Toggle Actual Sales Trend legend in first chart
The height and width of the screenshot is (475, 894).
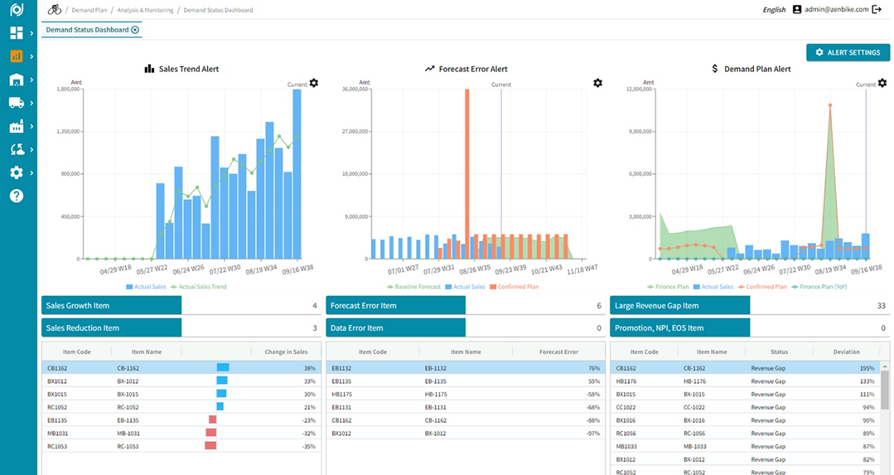[202, 287]
